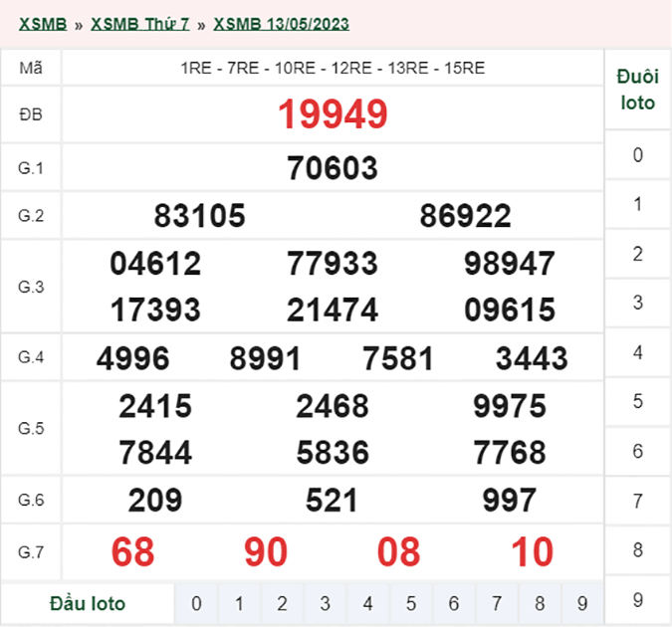672x627 pixels.
Task: Open the XSMB Thứ 7 link
Action: tap(139, 24)
